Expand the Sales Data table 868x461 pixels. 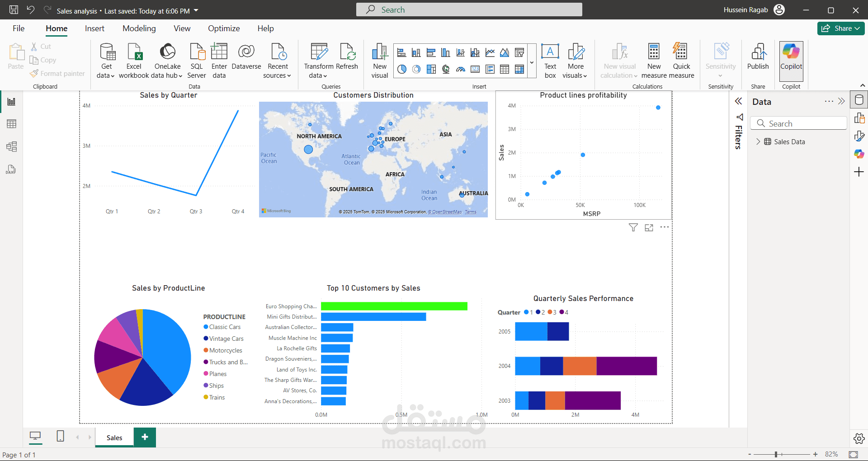[x=758, y=141]
